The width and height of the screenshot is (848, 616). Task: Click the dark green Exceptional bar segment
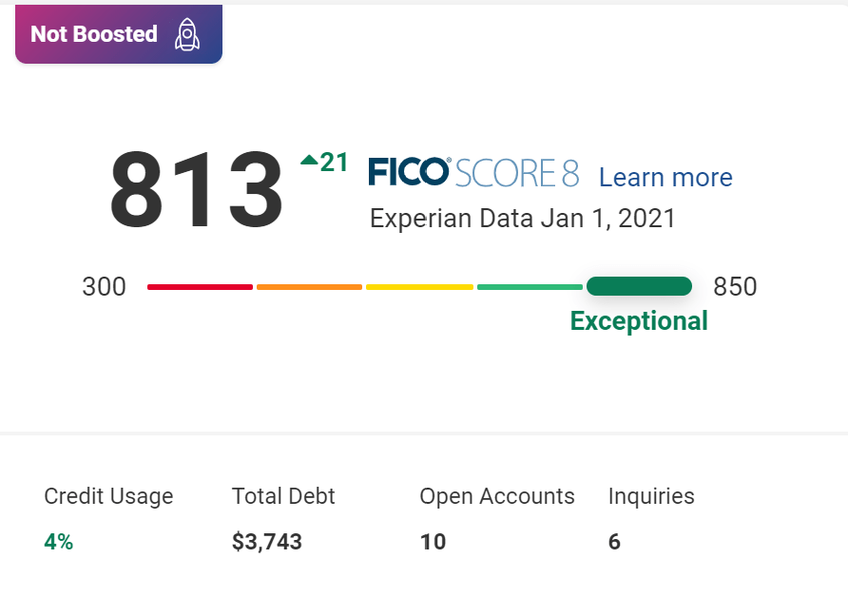point(639,286)
